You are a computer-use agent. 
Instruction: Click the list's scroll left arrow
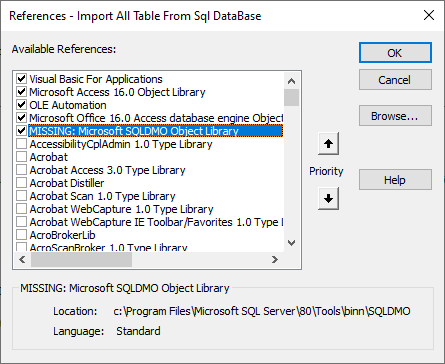click(22, 259)
